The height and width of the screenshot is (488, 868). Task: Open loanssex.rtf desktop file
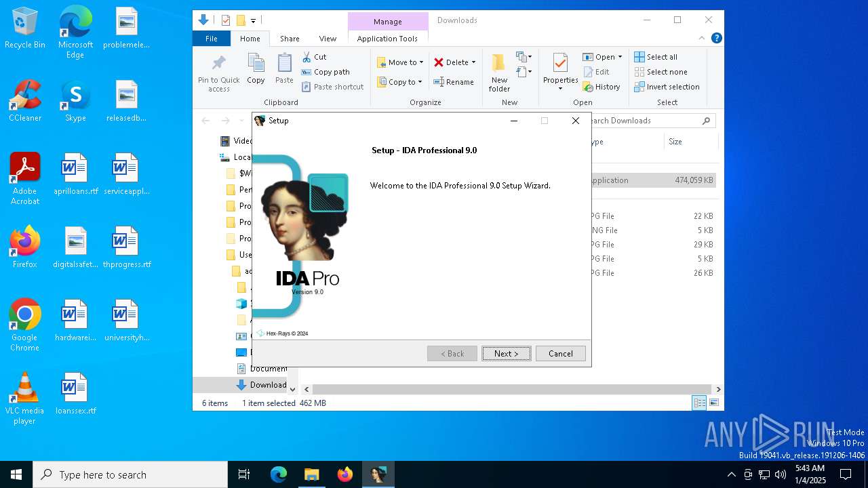click(x=75, y=394)
